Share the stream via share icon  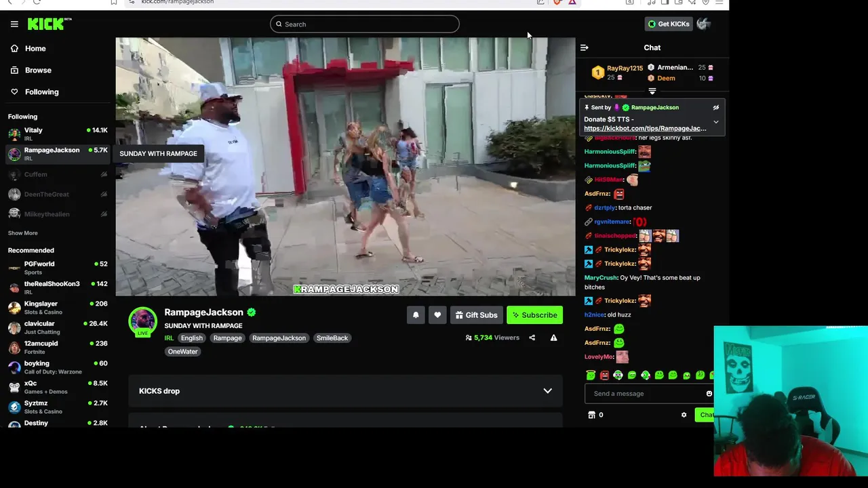(x=532, y=338)
